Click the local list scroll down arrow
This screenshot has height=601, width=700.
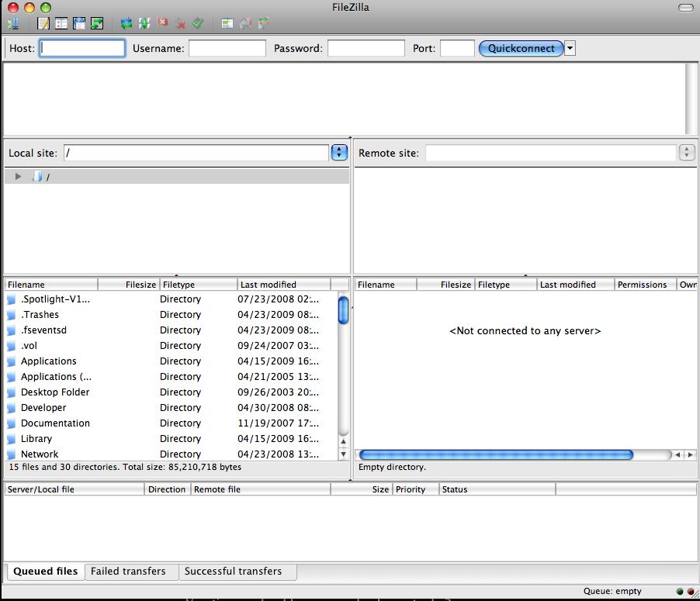[343, 454]
